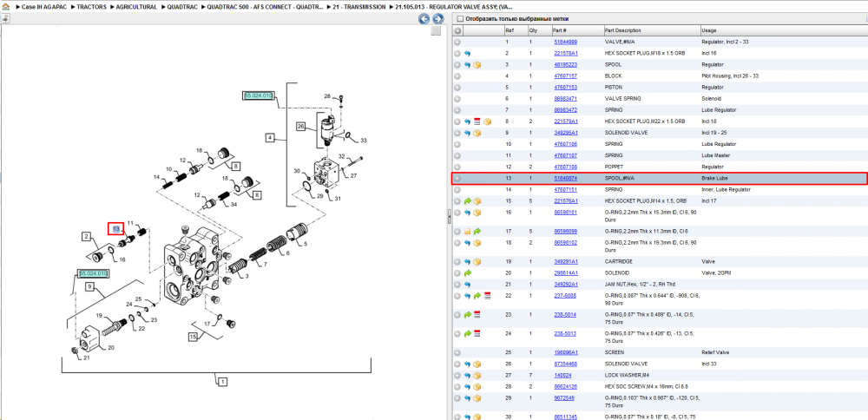
Task: Click blue arrow icon in ref 27 row
Action: pyautogui.click(x=467, y=375)
